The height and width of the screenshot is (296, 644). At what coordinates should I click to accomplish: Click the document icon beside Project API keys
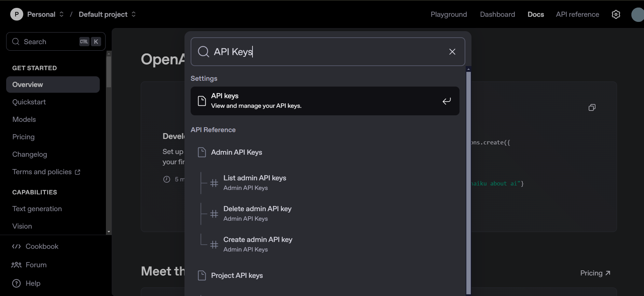202,275
